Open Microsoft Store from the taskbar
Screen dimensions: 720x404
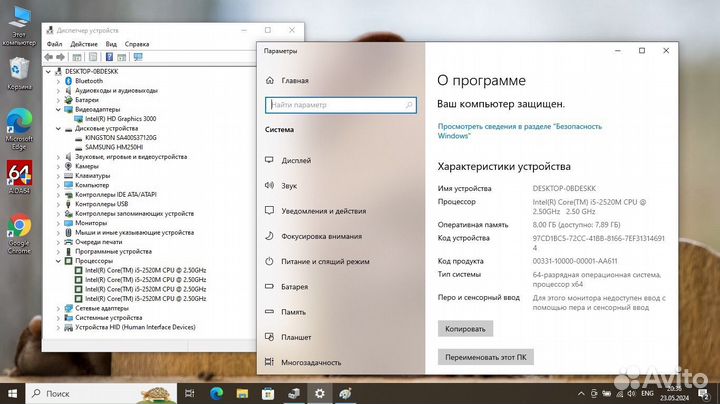(268, 393)
